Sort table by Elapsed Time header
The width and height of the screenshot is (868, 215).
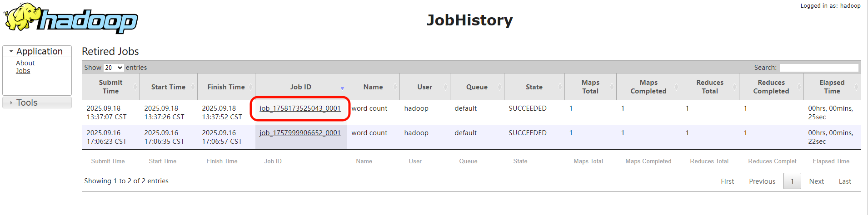tap(832, 87)
